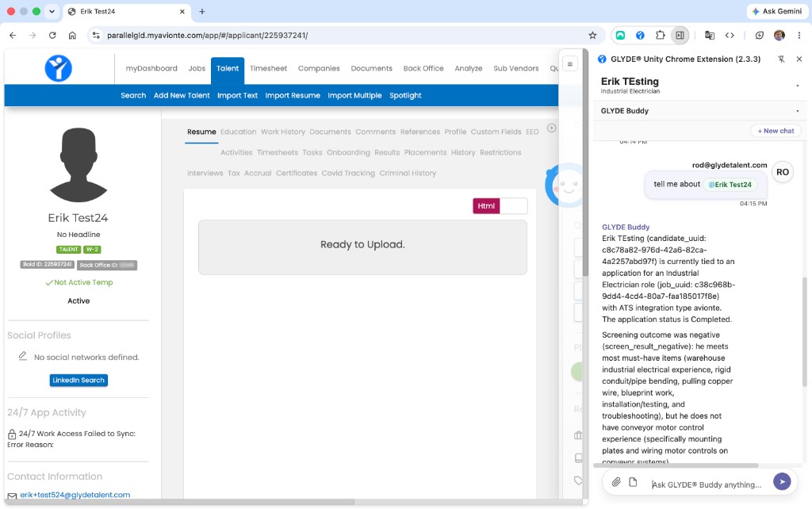Click the green Grammarly extension icon

point(620,35)
